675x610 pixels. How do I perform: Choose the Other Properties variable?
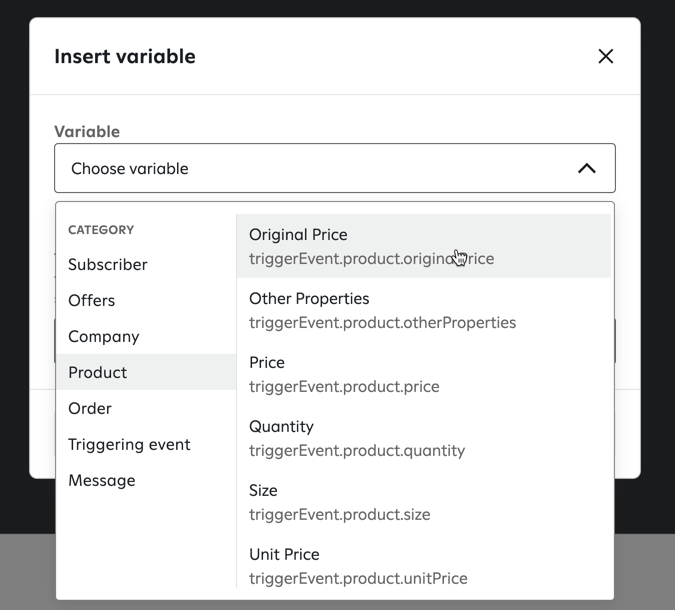(x=424, y=310)
